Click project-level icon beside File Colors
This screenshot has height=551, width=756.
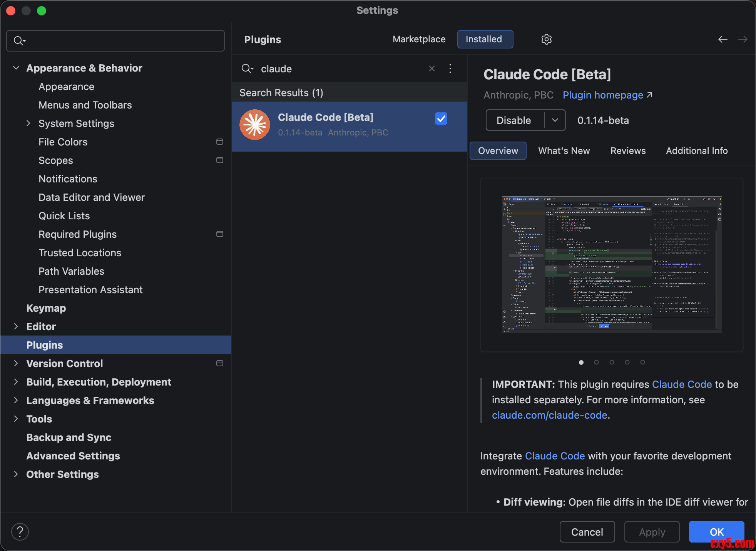click(x=220, y=142)
